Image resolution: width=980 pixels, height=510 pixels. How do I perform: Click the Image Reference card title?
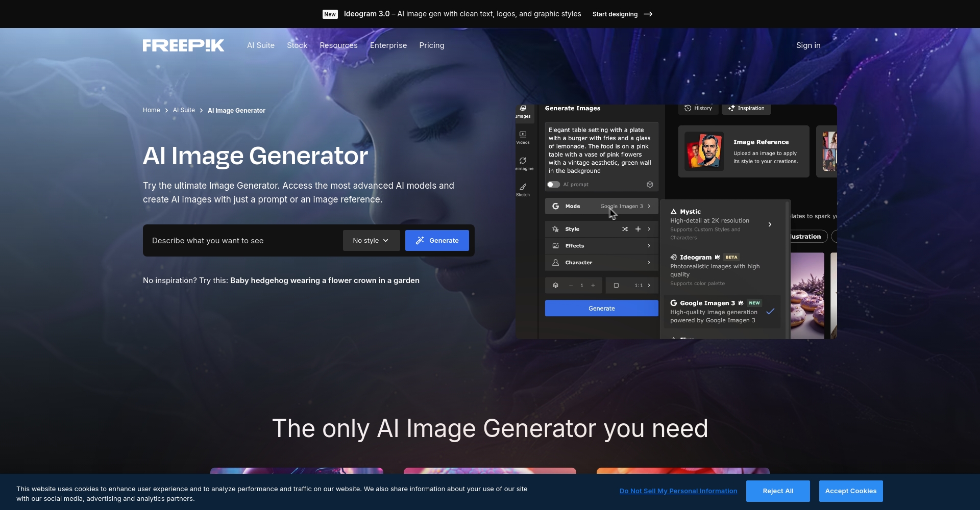click(x=761, y=142)
